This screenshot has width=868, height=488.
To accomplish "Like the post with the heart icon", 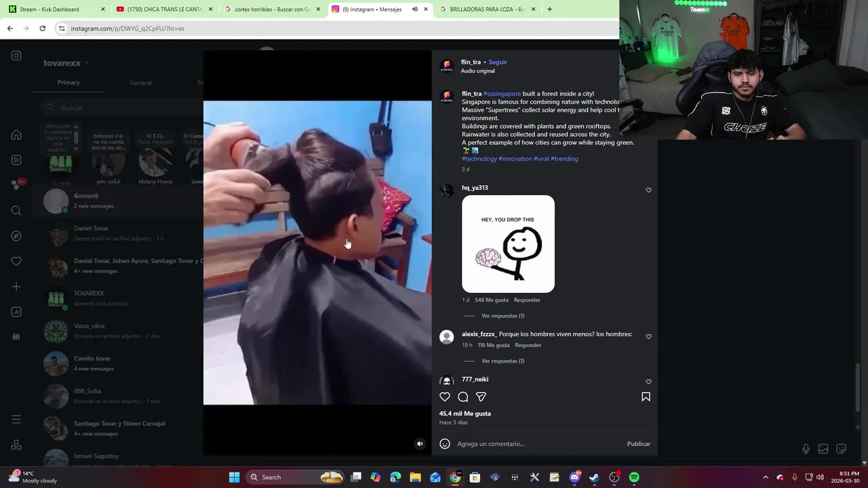I will click(x=445, y=397).
